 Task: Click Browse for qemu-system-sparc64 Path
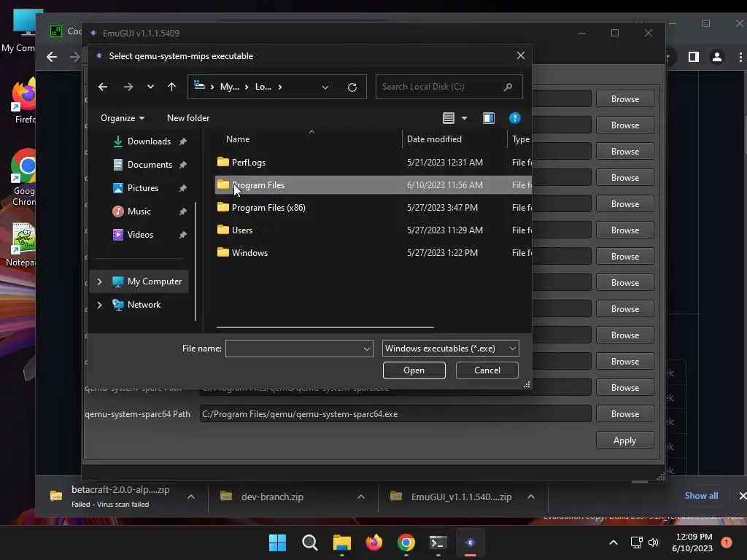(x=624, y=414)
